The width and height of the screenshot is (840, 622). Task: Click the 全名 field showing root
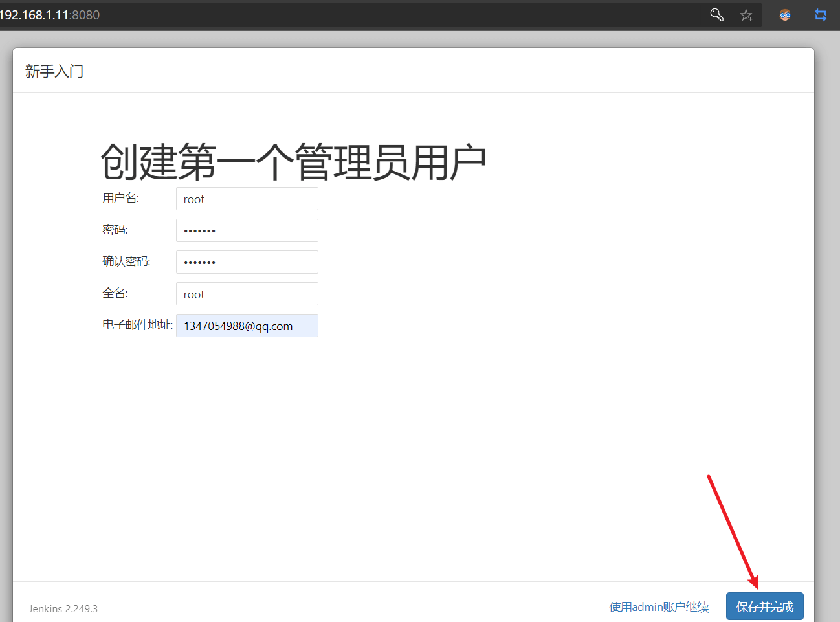pyautogui.click(x=247, y=293)
